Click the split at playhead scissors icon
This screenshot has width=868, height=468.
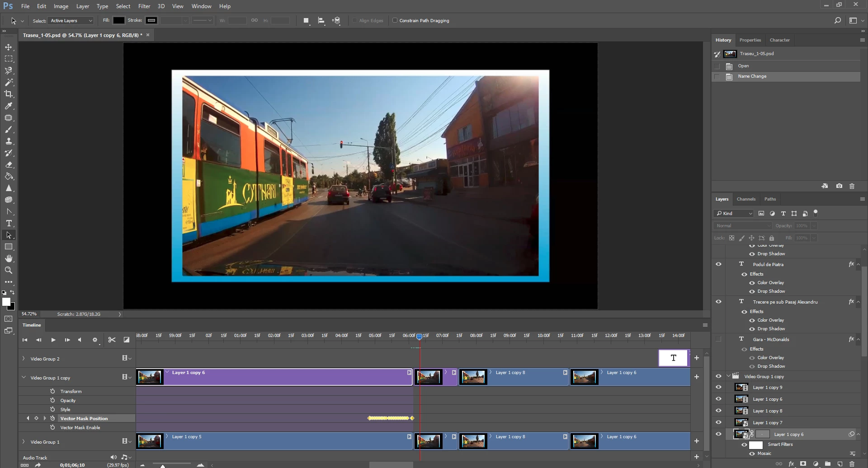[x=112, y=340]
